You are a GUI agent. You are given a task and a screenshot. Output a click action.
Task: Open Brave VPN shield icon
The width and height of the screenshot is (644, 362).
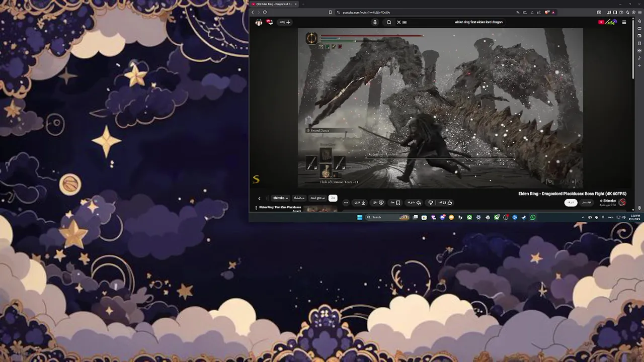pyautogui.click(x=633, y=12)
